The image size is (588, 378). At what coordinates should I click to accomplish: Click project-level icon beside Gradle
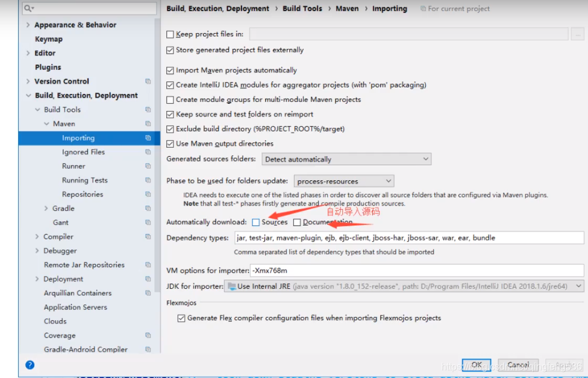coord(148,209)
